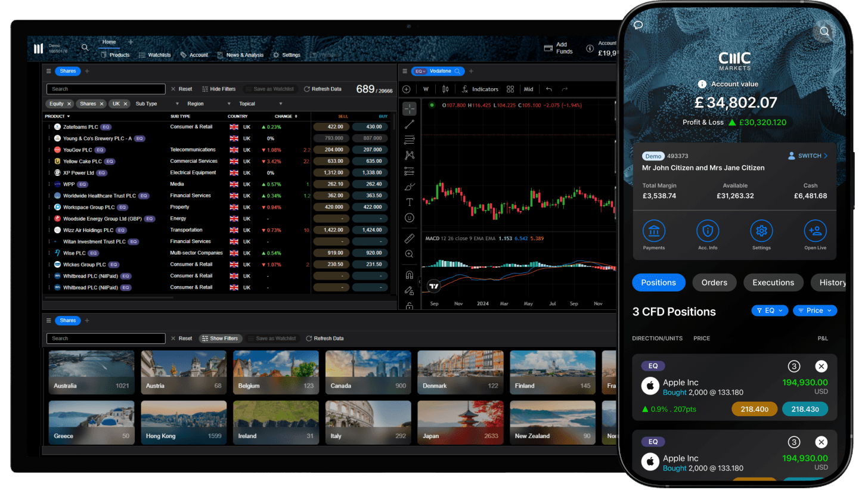Toggle Show Filters in the bottom panel
Image resolution: width=868 pixels, height=490 pixels.
(x=221, y=338)
